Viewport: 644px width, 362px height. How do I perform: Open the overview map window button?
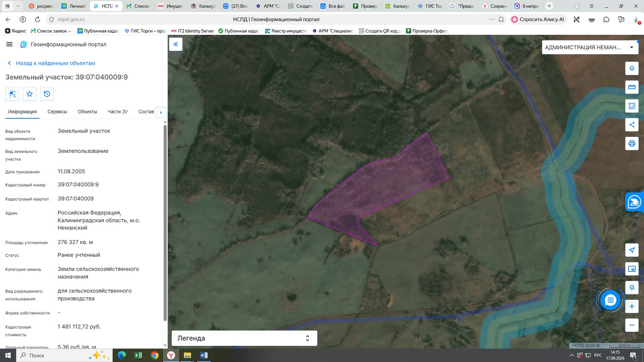click(x=632, y=269)
